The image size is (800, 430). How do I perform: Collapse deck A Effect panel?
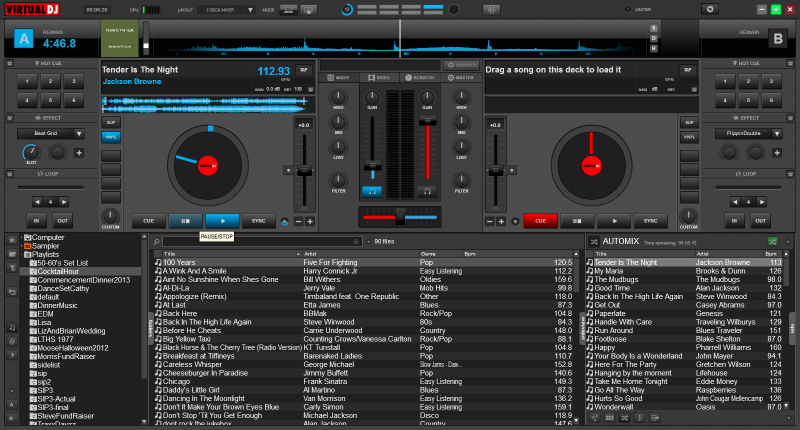(10, 118)
